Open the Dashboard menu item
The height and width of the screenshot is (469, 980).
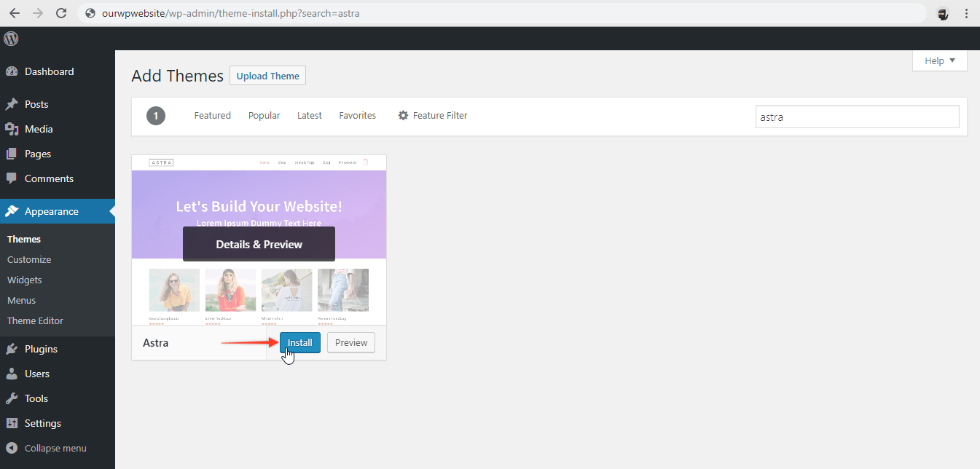click(x=58, y=71)
